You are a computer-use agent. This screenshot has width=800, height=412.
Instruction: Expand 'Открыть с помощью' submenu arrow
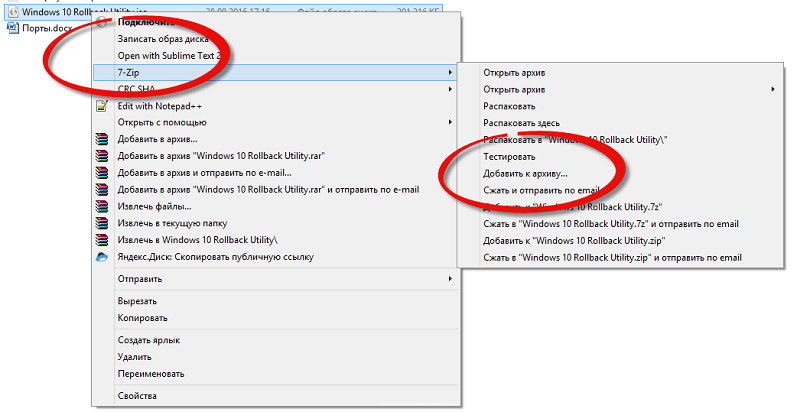click(x=450, y=122)
